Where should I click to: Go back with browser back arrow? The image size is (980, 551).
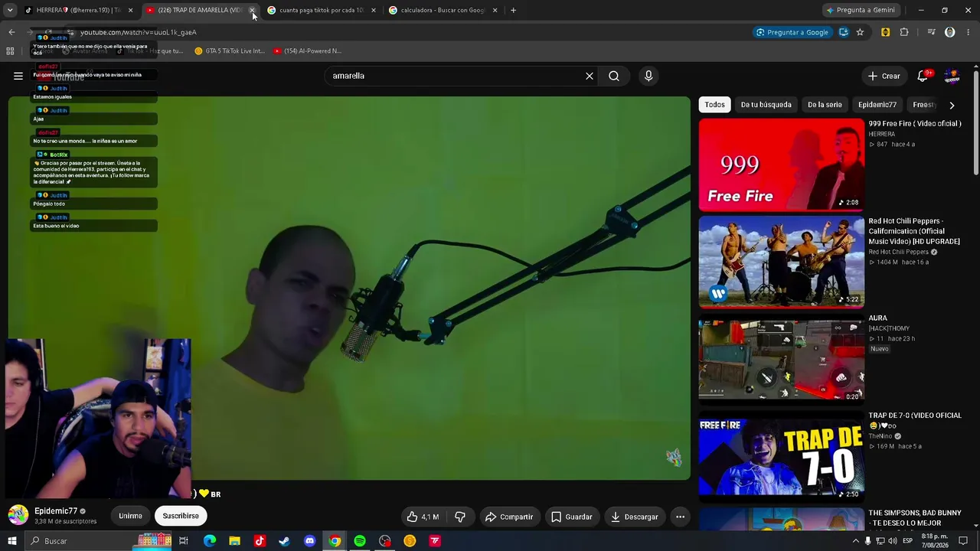[11, 32]
